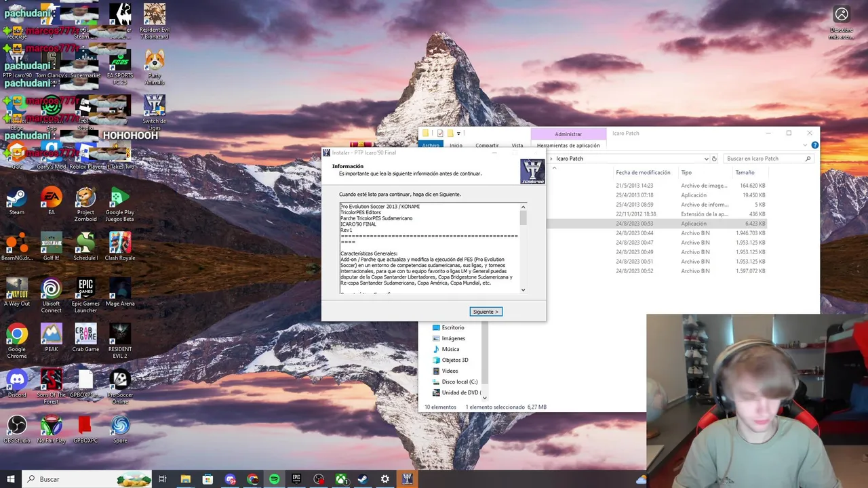Open Imágenes in the navigation pane
The image size is (868, 488).
click(x=448, y=338)
